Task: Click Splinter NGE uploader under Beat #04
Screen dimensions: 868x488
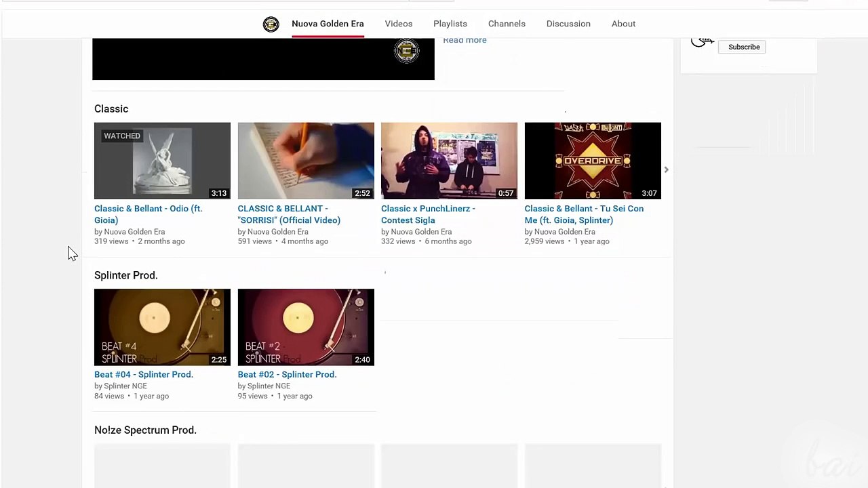Action: tap(125, 386)
